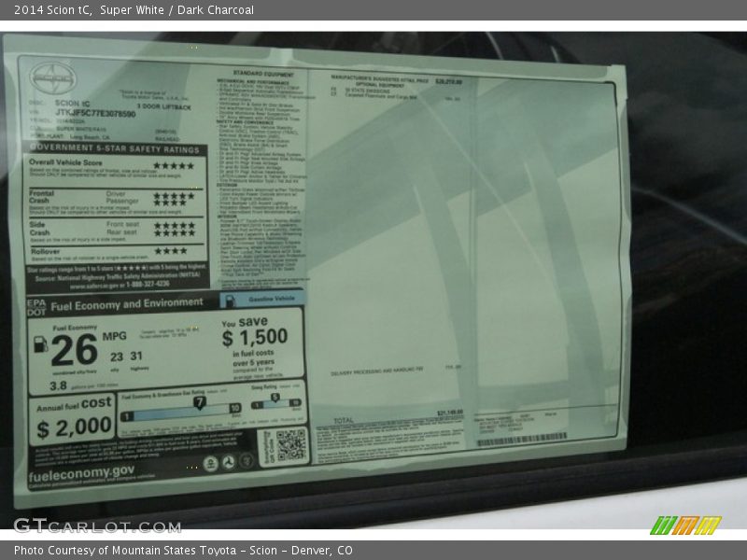Click the marker 7 on fuel economy rating scale

click(x=199, y=402)
